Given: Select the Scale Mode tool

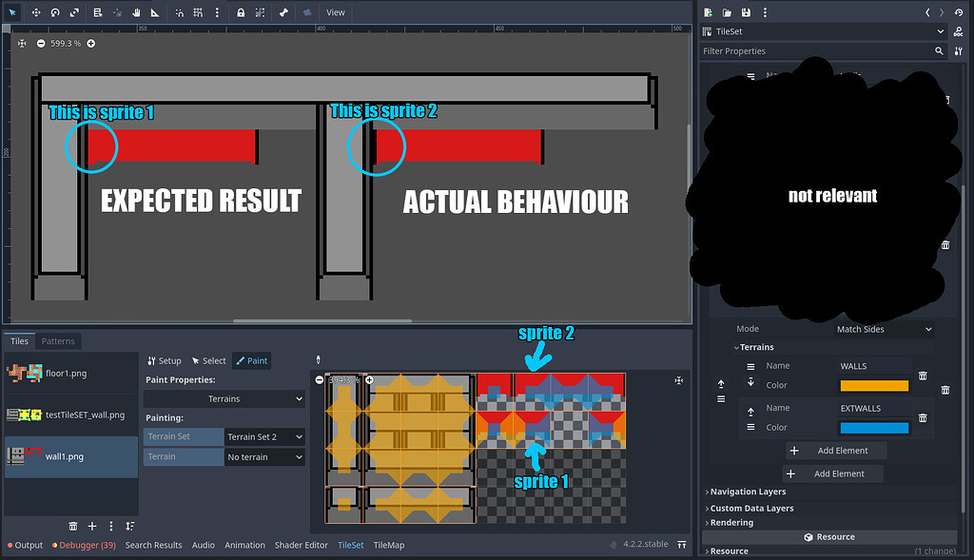Looking at the screenshot, I should (74, 12).
